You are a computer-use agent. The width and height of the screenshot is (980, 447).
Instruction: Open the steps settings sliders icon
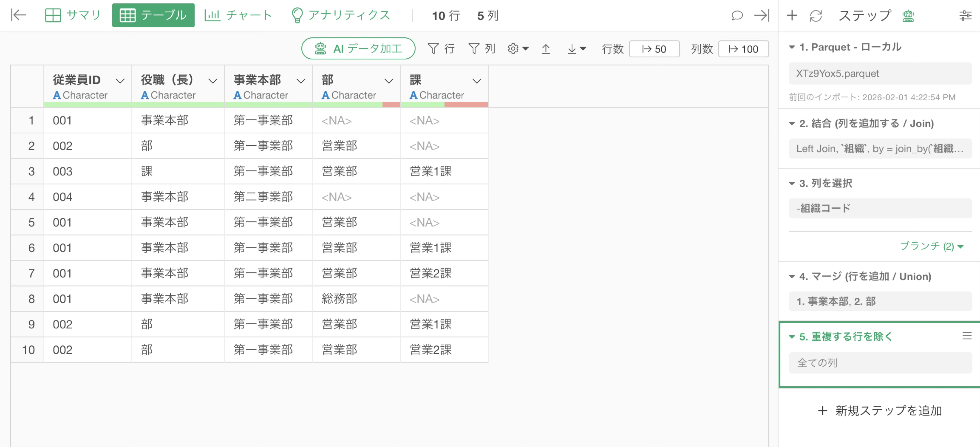point(965,16)
